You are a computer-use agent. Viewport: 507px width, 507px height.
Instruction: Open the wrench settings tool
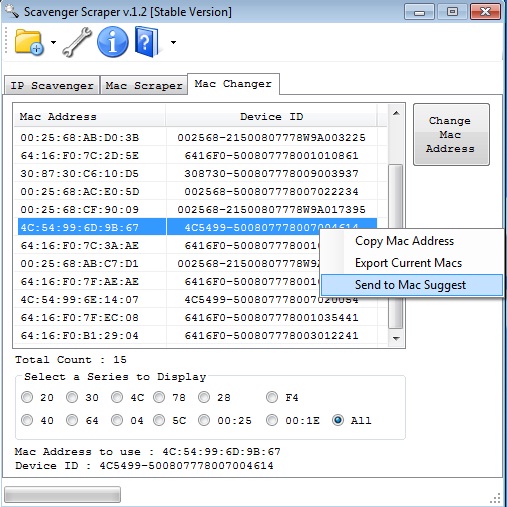pyautogui.click(x=77, y=42)
